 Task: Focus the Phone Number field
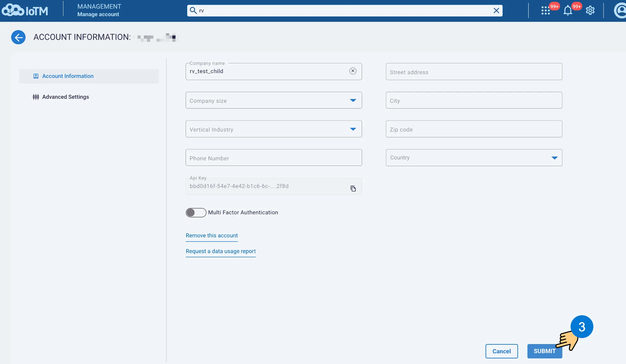[274, 158]
